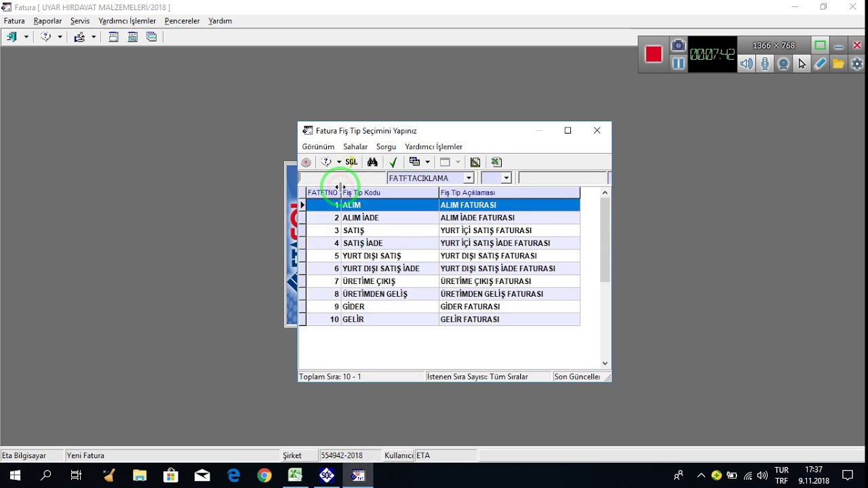This screenshot has width=868, height=488.
Task: Open the FATFTACIKLAMA field dropdown
Action: pos(469,178)
